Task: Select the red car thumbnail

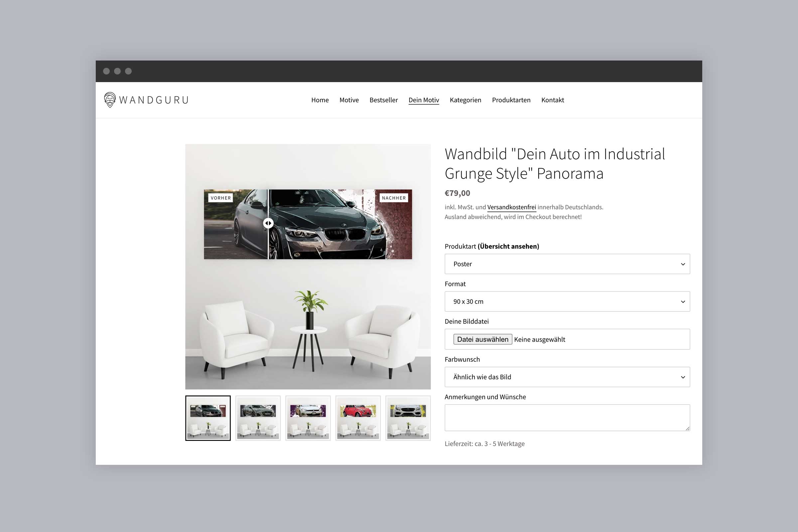Action: pyautogui.click(x=358, y=418)
